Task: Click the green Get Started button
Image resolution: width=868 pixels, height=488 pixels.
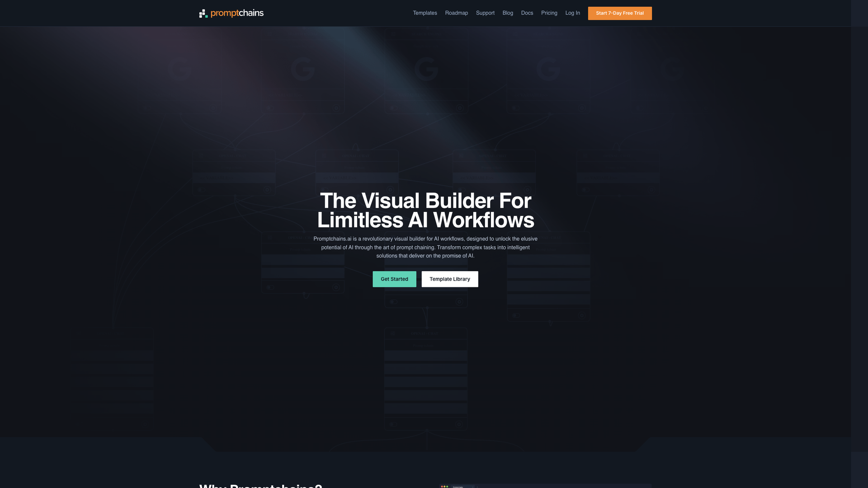Action: coord(394,279)
